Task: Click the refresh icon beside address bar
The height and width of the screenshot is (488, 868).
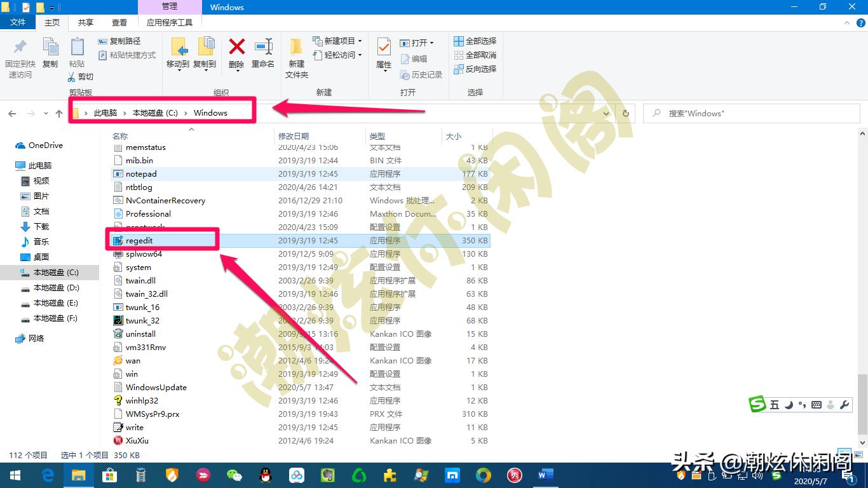Action: 626,113
